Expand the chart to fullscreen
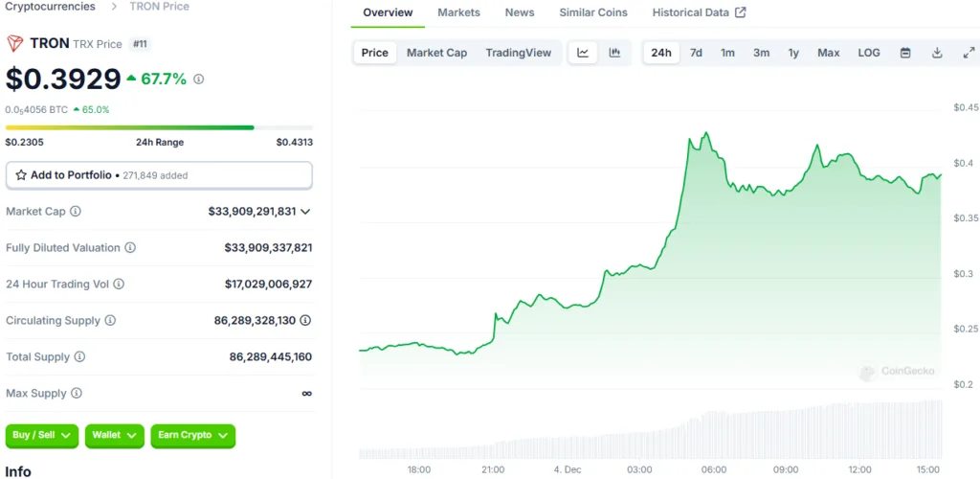The width and height of the screenshot is (980, 479). click(x=969, y=53)
